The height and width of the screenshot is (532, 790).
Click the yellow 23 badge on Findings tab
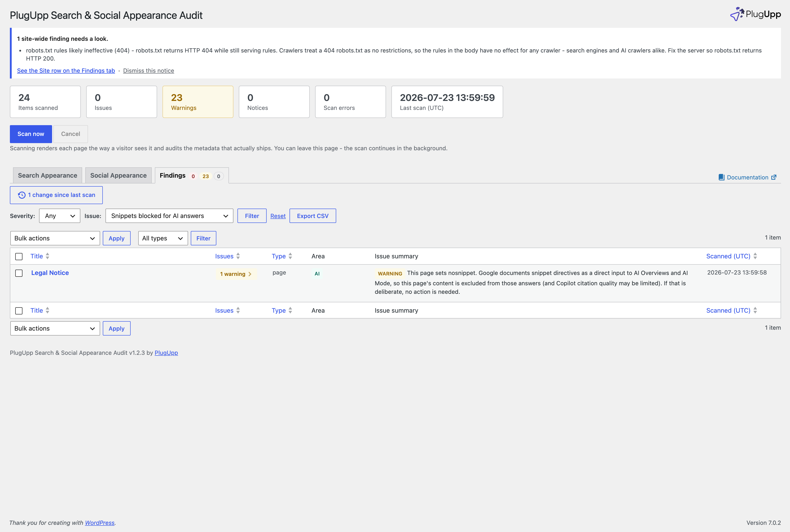(205, 176)
